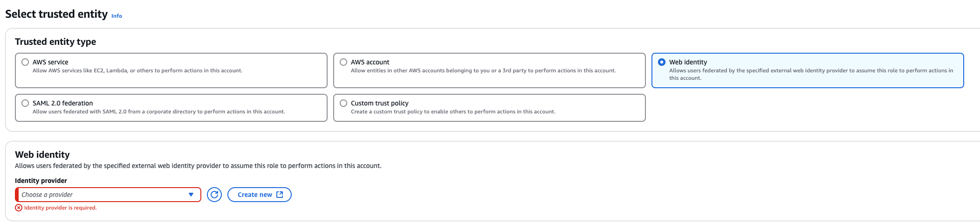Click the Identity provider is required message

pyautogui.click(x=61, y=208)
